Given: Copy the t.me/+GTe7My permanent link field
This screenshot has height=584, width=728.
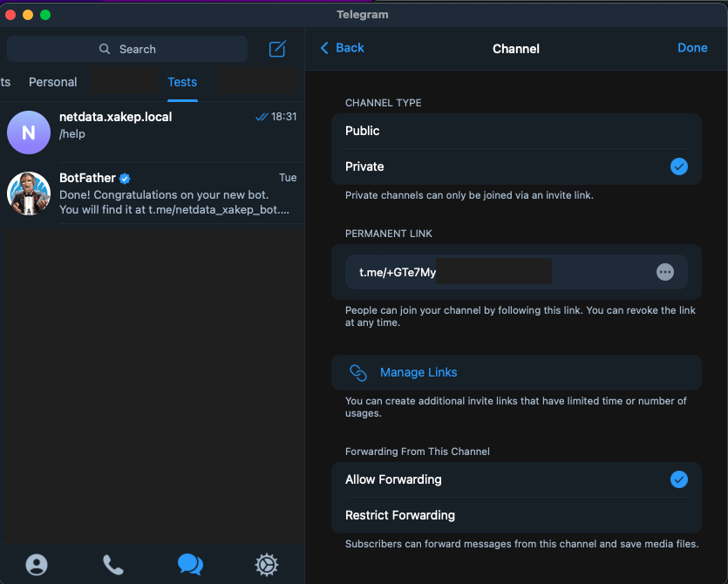Looking at the screenshot, I should click(x=516, y=272).
